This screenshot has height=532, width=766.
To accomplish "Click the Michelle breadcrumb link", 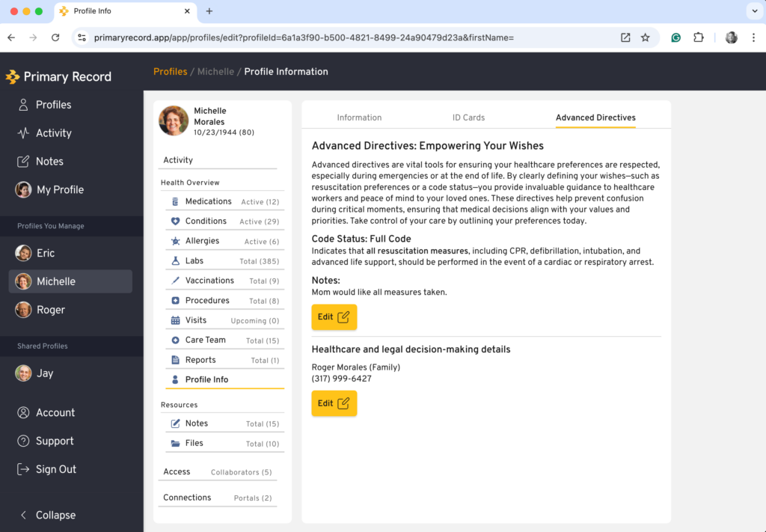I will coord(215,72).
